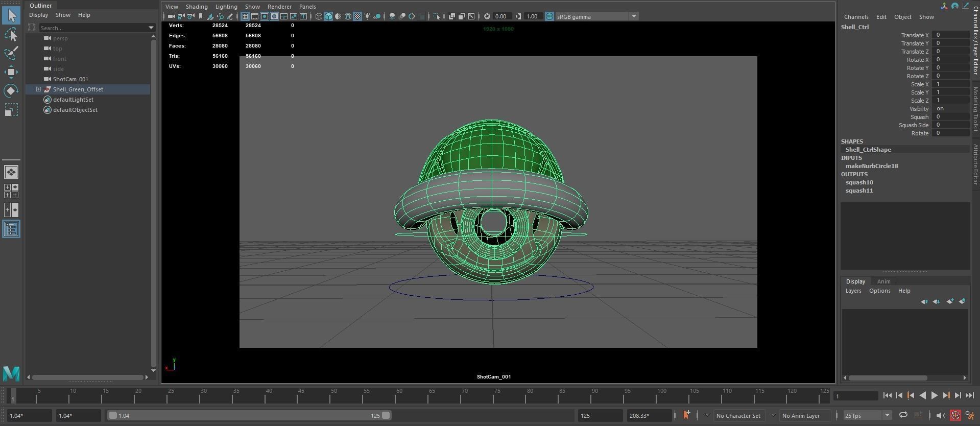Select the Rotate tool
The height and width of the screenshot is (426, 980).
point(11,91)
